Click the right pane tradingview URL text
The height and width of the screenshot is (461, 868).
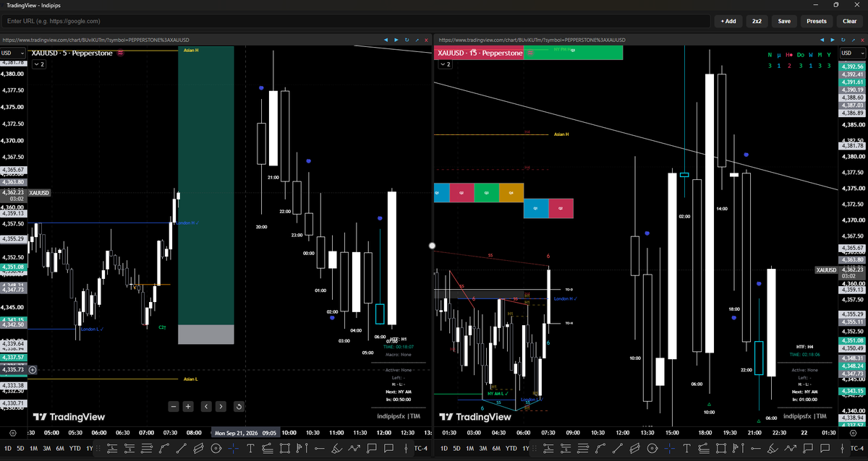532,40
